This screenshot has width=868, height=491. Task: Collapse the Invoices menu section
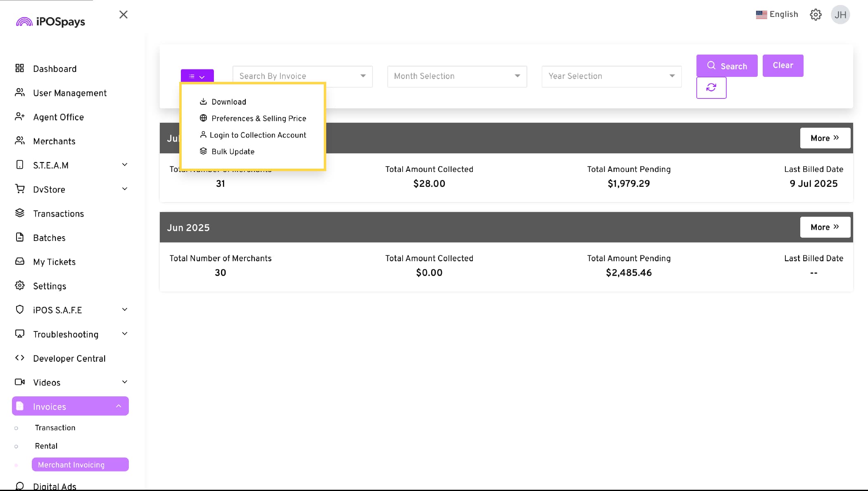click(x=119, y=406)
